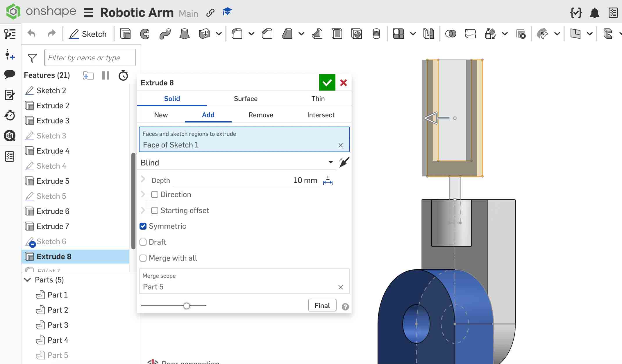Select the Extrude tool in the toolbar
Image resolution: width=622 pixels, height=364 pixels.
(x=125, y=34)
